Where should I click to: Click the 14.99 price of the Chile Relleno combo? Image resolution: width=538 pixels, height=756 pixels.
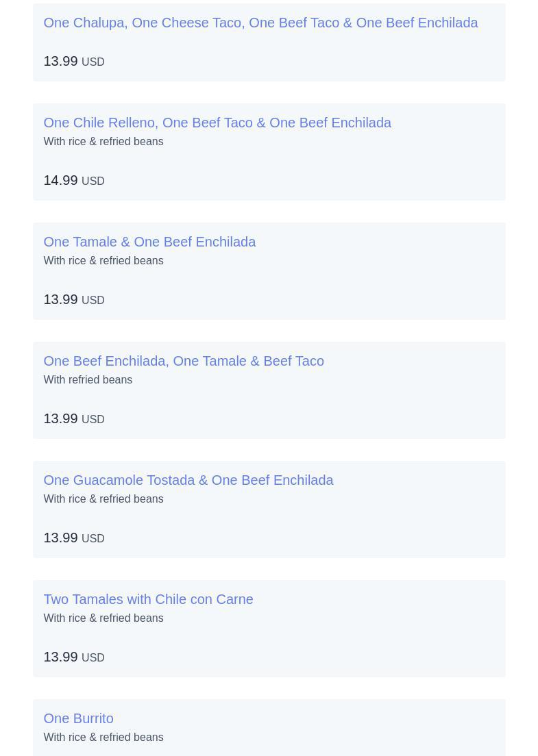pyautogui.click(x=74, y=180)
